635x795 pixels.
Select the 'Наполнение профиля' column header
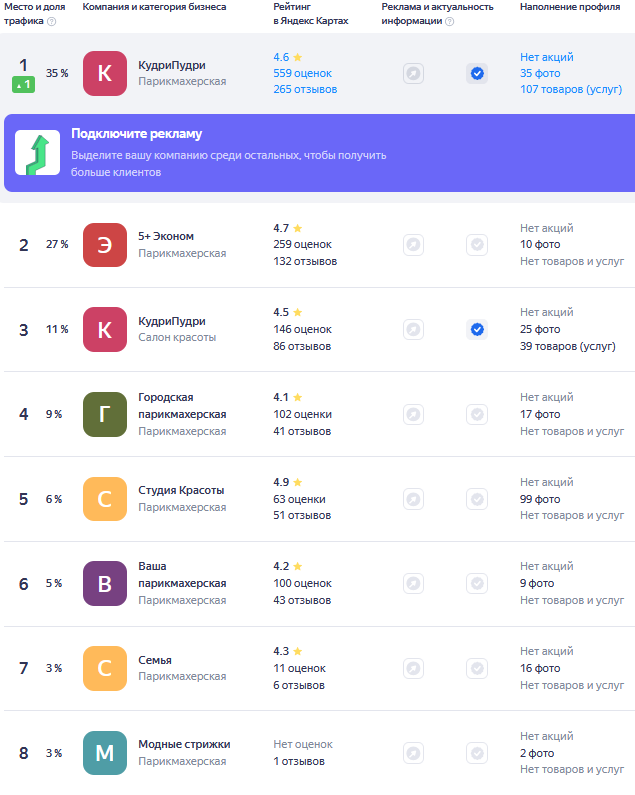tap(570, 7)
